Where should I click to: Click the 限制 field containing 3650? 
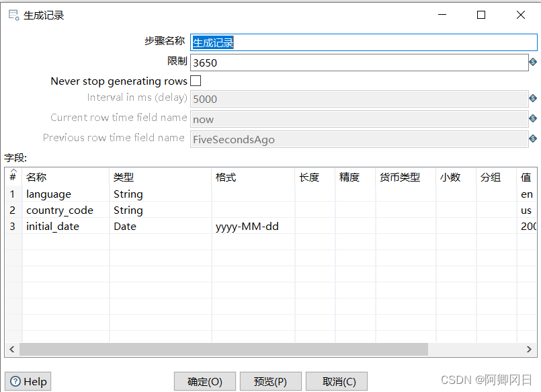point(359,63)
